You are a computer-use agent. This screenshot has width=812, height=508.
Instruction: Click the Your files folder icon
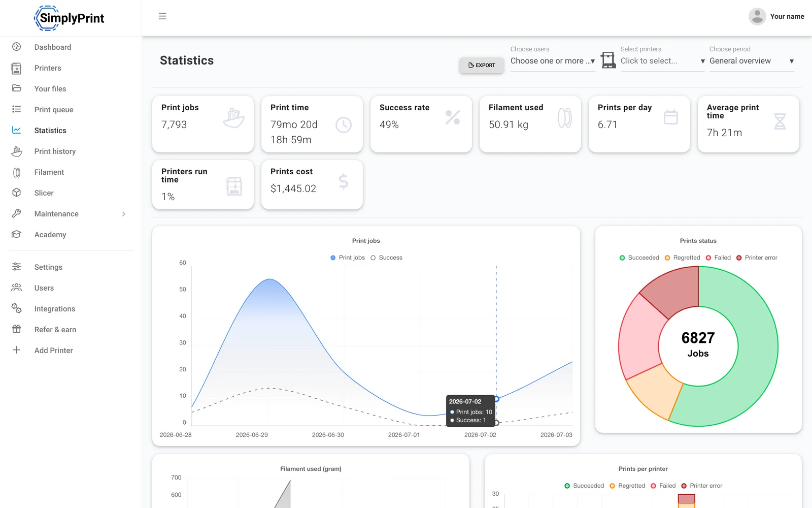point(17,88)
